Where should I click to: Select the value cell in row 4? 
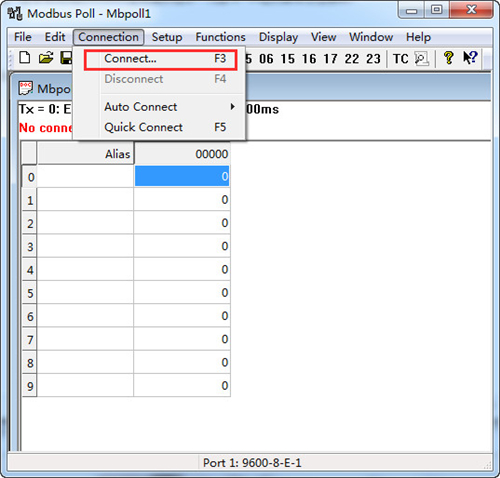(182, 269)
